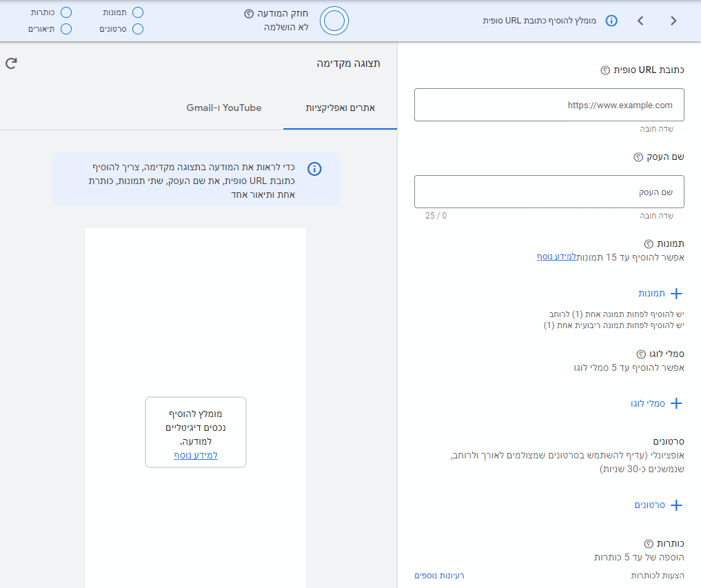The width and height of the screenshot is (701, 588).
Task: Click the מומלץ להוסיף כתובת URL סופית text
Action: point(539,21)
